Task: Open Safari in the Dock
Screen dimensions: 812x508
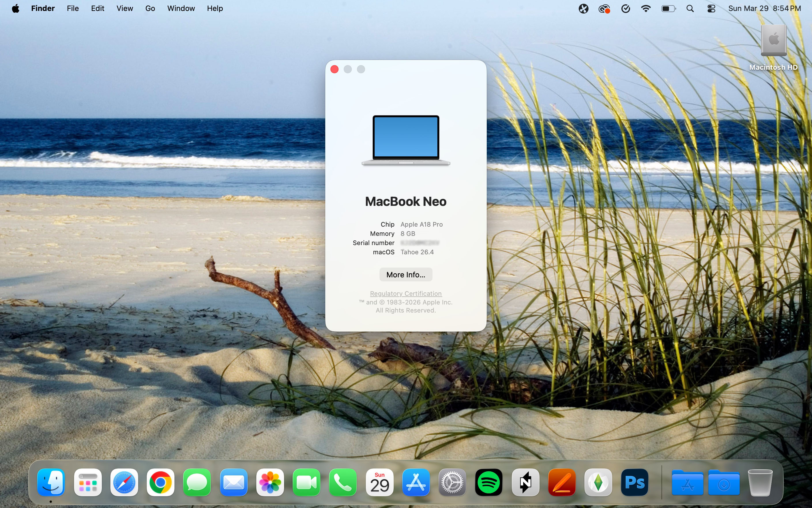Action: click(124, 482)
